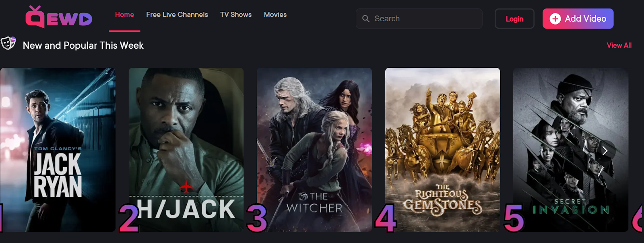Select the Hijack show poster
Viewport: 644px width, 243px height.
[x=186, y=150]
